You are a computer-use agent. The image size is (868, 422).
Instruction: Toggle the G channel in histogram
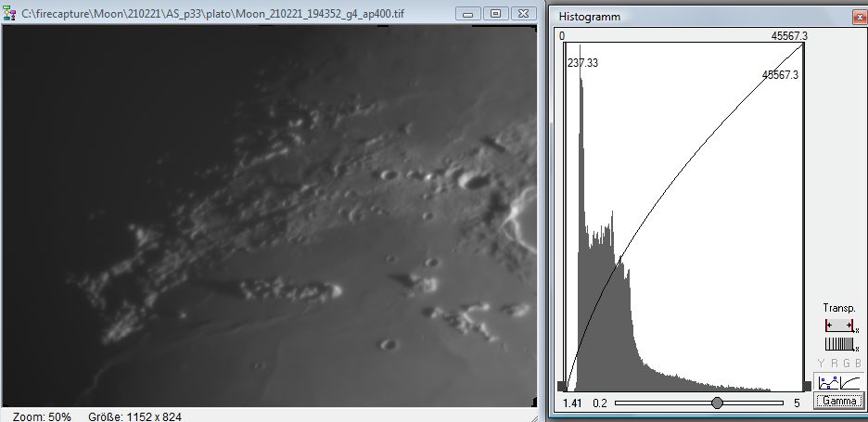click(x=847, y=364)
